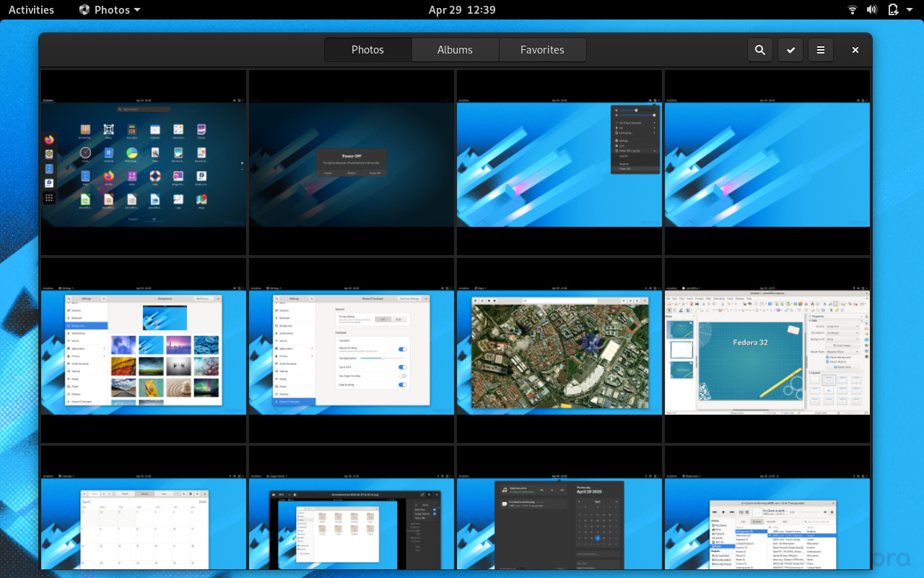Enable selection mode with the checkmark button

[790, 50]
